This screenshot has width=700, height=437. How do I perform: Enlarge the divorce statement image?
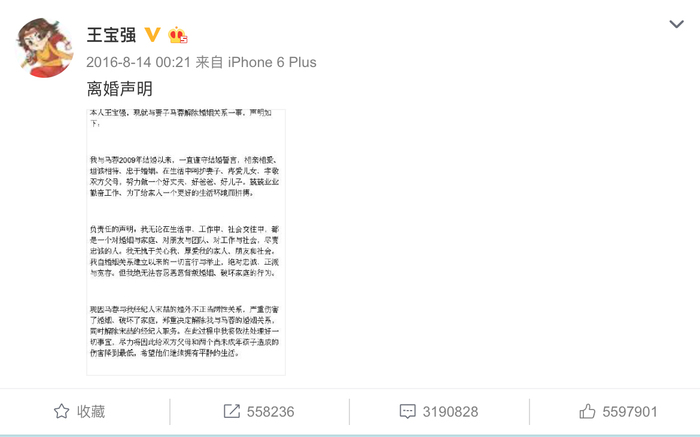pos(186,242)
